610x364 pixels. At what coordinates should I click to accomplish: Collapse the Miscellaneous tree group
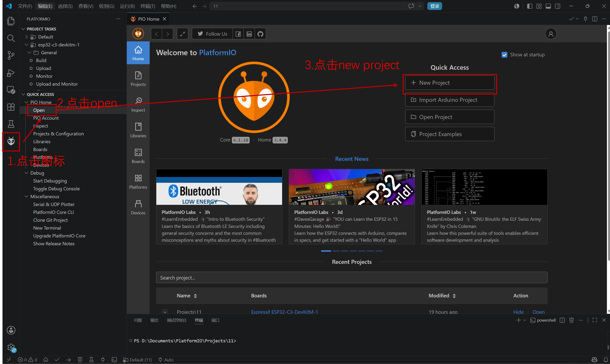tap(27, 196)
